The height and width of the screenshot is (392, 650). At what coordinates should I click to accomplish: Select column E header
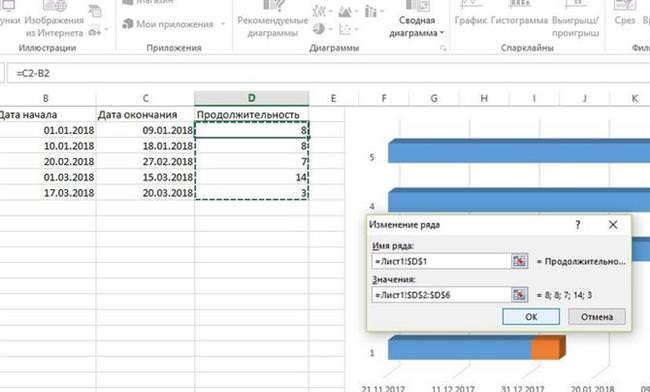click(x=333, y=98)
